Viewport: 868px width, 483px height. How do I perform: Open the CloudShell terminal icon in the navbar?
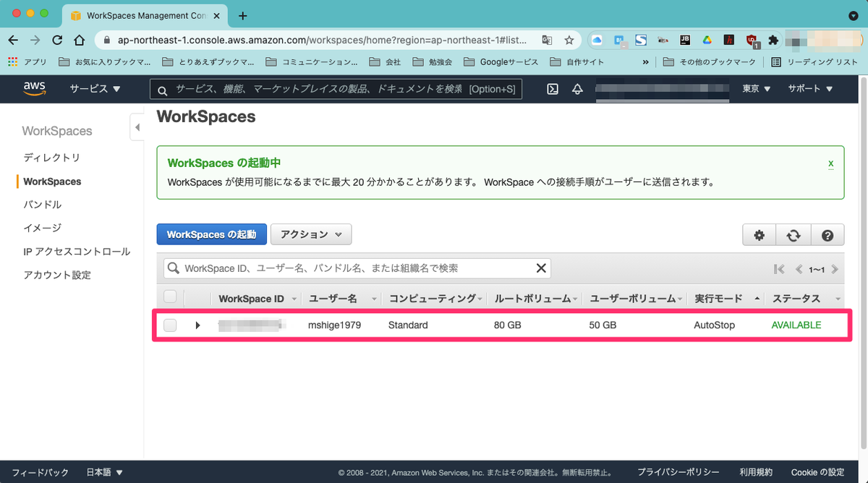tap(552, 88)
